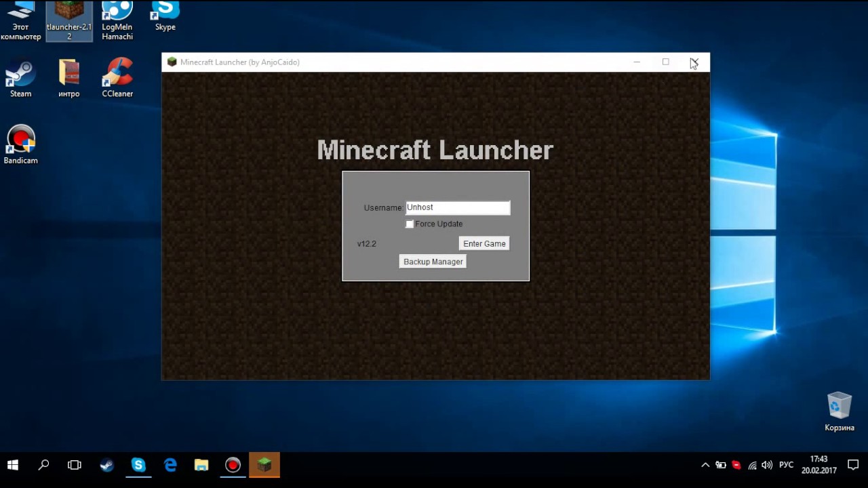868x488 pixels.
Task: Select the Minecraft launcher taskbar button
Action: tap(264, 465)
